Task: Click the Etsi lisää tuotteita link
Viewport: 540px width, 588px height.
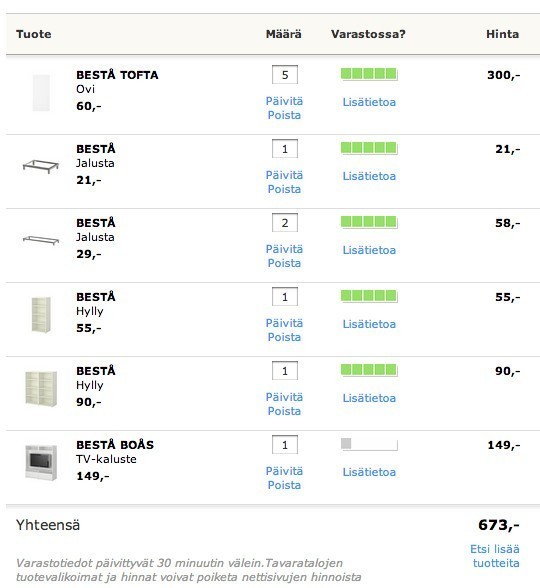Action: pos(495,556)
